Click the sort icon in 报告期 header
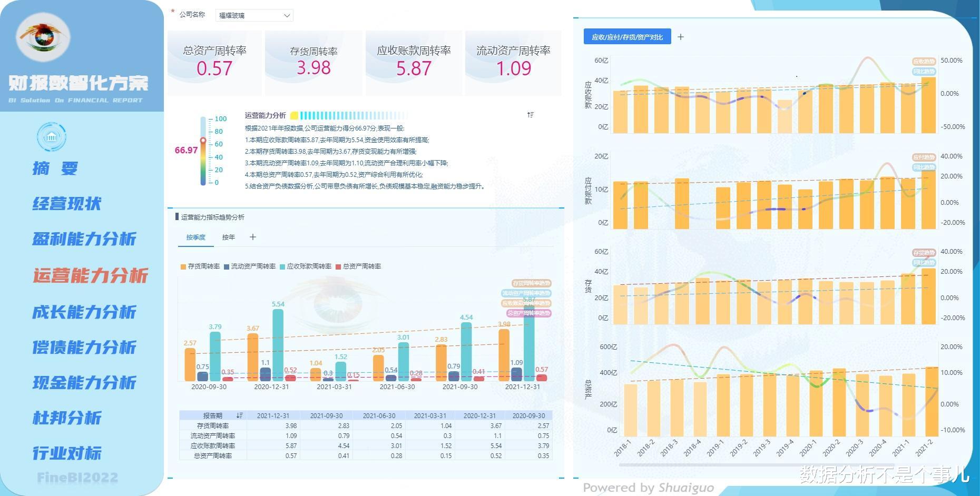Image resolution: width=980 pixels, height=496 pixels. 240,415
